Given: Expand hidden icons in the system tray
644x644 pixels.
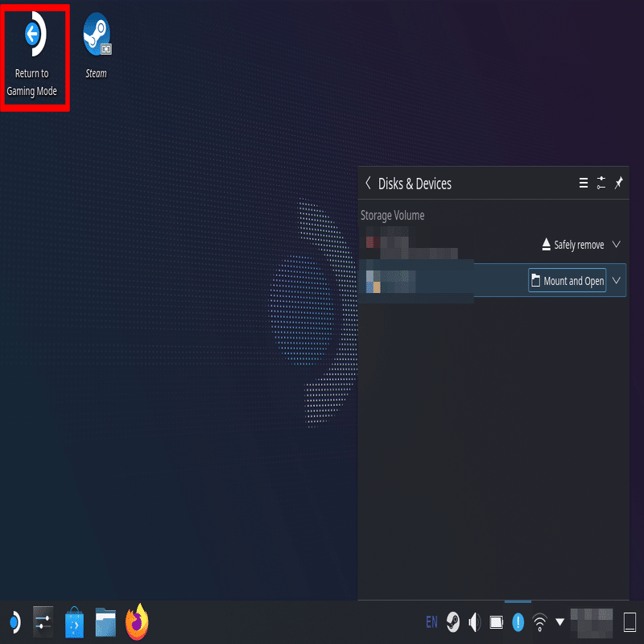Looking at the screenshot, I should coord(559,622).
